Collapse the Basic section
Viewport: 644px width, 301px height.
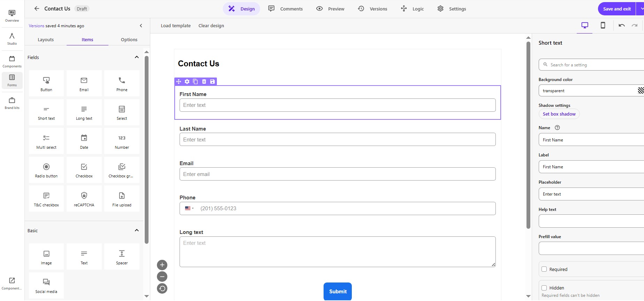point(137,230)
